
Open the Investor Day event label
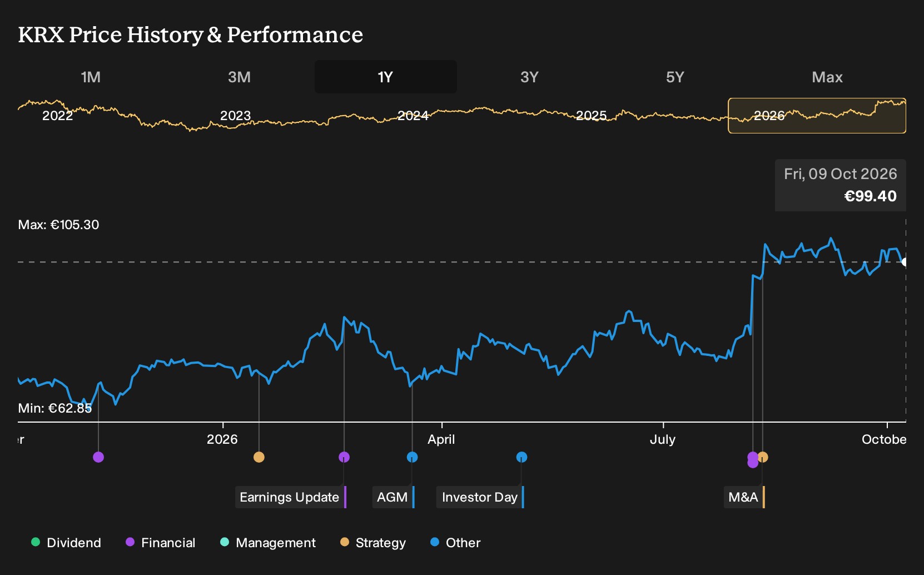click(480, 497)
